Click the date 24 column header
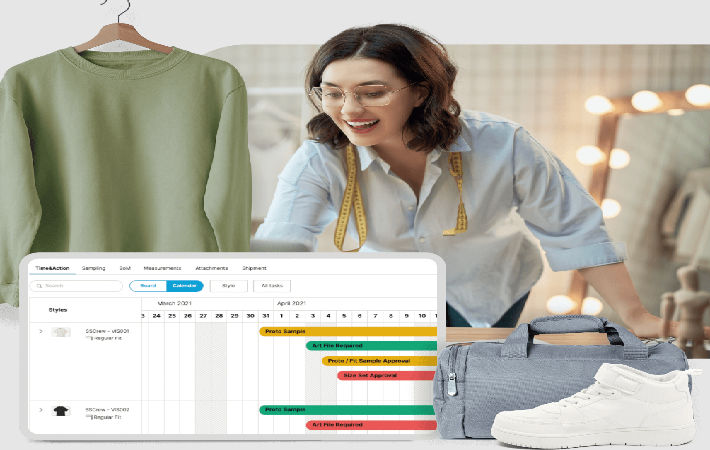The width and height of the screenshot is (710, 450). coord(157,316)
